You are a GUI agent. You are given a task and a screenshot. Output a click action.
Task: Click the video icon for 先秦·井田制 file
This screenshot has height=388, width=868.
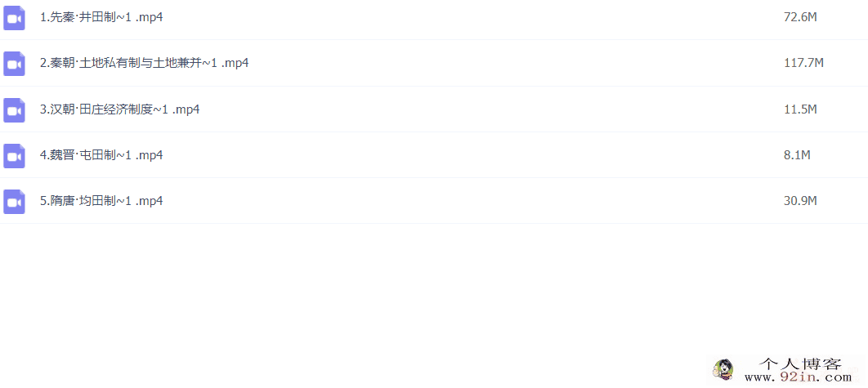(14, 18)
